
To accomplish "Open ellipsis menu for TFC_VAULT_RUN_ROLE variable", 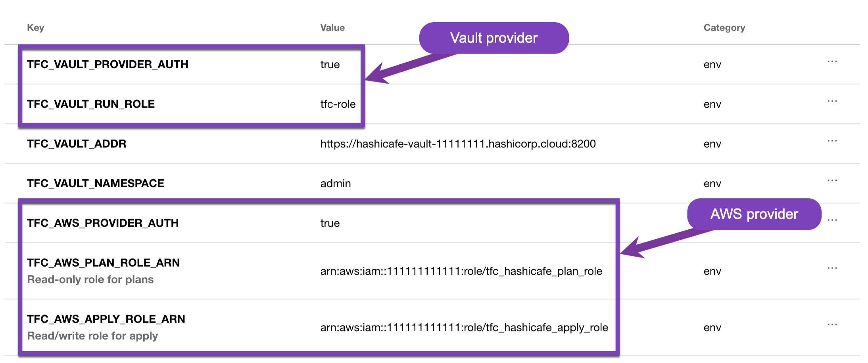I will [x=832, y=101].
